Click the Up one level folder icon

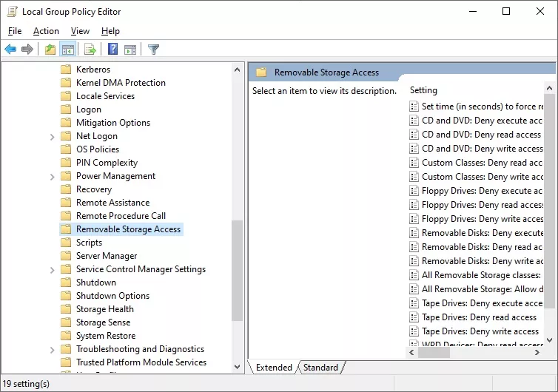tap(50, 49)
